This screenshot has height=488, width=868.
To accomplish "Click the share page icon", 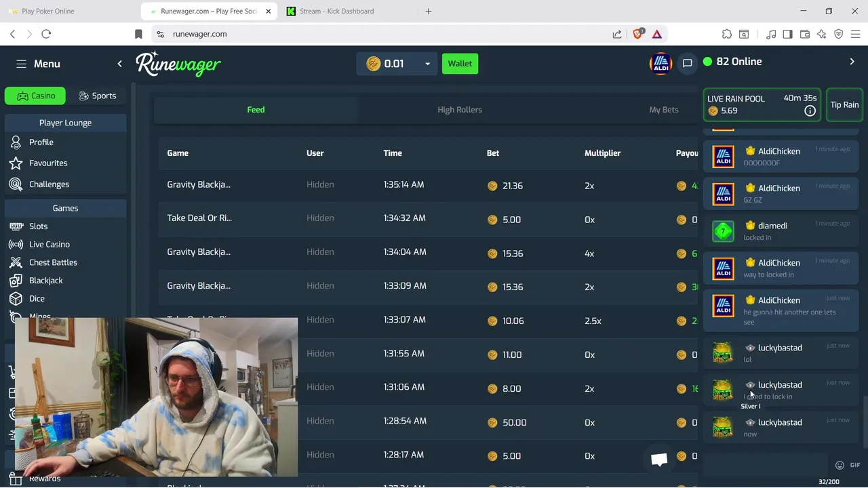I will click(x=617, y=34).
